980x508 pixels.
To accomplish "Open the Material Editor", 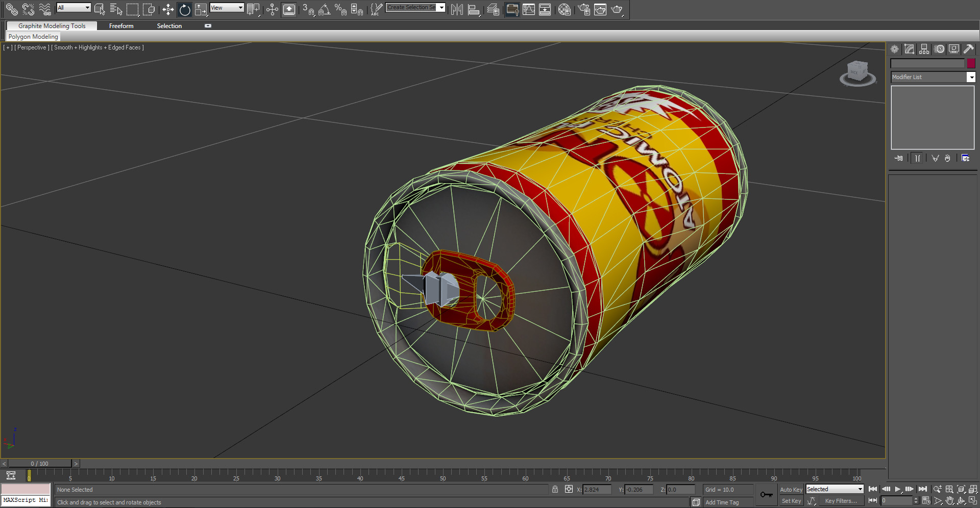I will 564,9.
